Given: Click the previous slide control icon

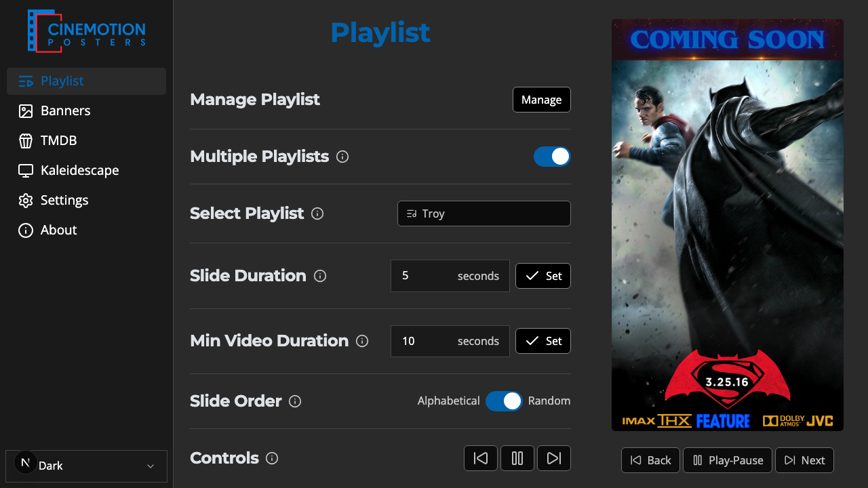Looking at the screenshot, I should (x=481, y=458).
